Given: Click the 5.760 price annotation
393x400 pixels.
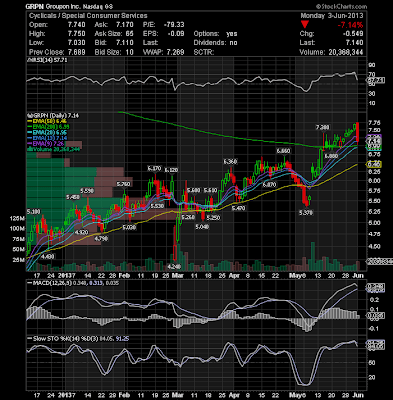Looking at the screenshot, I should click(x=123, y=184).
